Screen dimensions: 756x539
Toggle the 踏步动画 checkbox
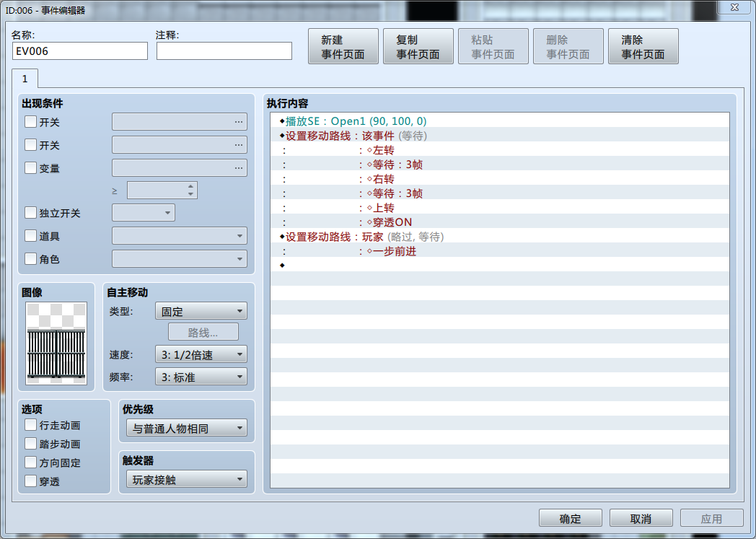pos(30,444)
